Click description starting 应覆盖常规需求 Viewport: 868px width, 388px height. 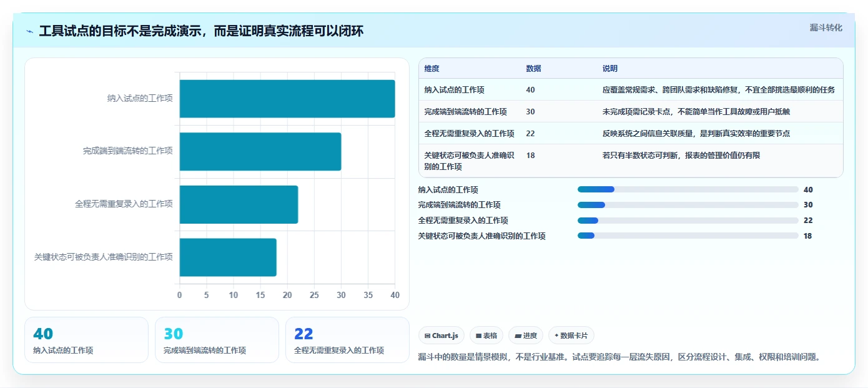[719, 90]
